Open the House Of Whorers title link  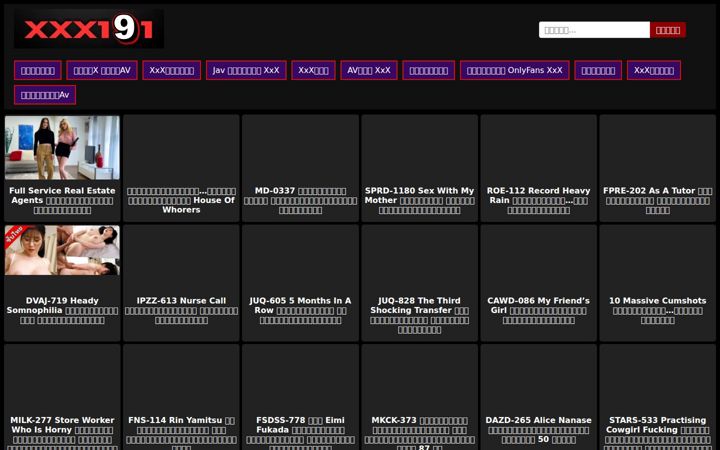click(181, 200)
